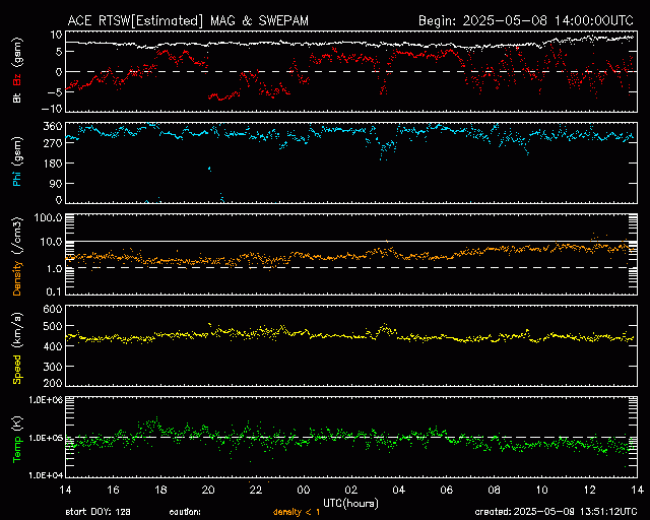Click the 270 tick on Phi axis
The image size is (650, 520).
(53, 143)
